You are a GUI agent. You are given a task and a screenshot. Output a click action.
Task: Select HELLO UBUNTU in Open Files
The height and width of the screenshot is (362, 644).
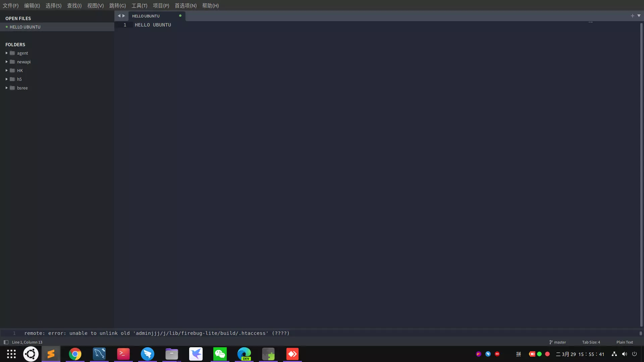point(57,27)
